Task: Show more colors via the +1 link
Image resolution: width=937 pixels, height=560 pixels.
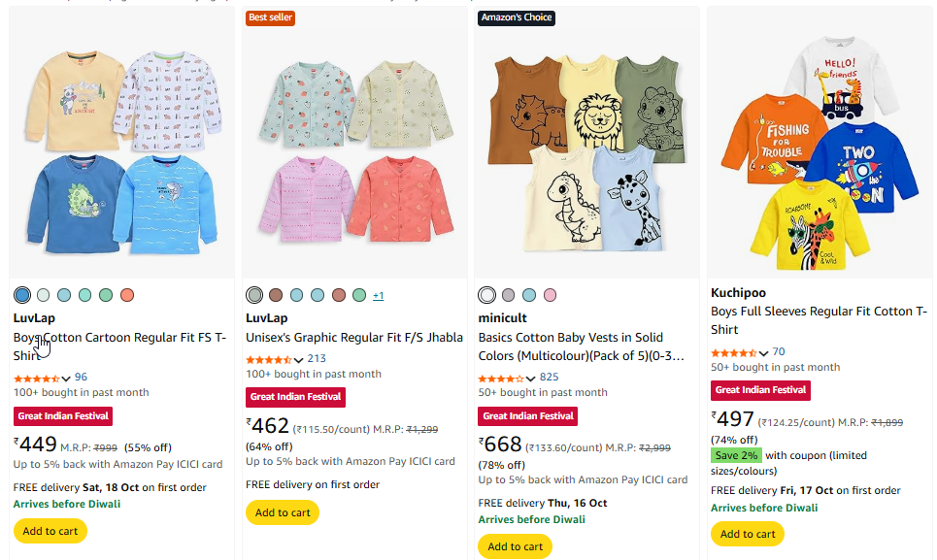Action: [379, 296]
